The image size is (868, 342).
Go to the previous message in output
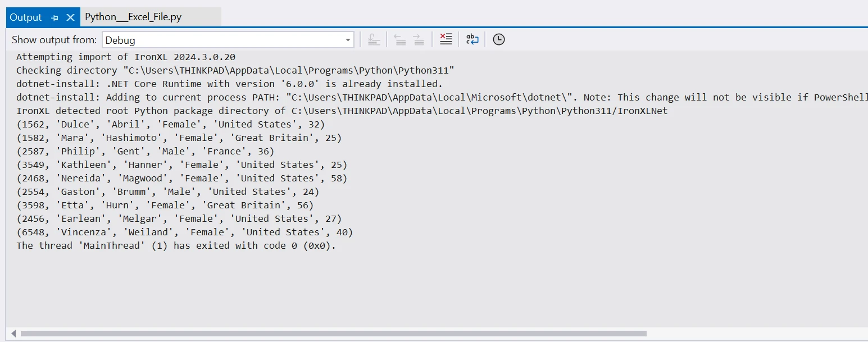coord(399,39)
